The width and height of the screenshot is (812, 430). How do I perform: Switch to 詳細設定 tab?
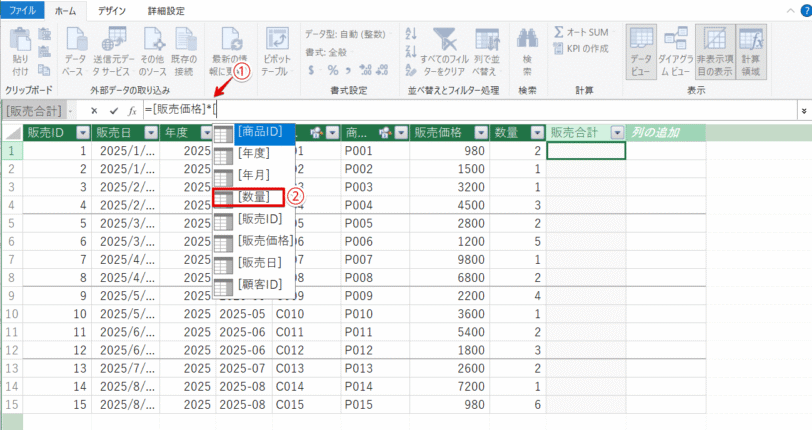(x=166, y=10)
